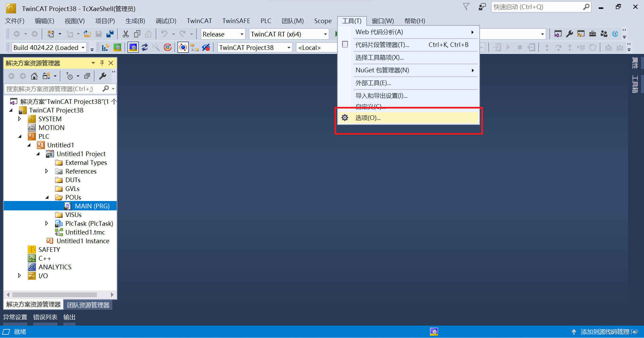The height and width of the screenshot is (338, 644).
Task: Toggle the pending changes filter clock icon
Action: point(69,76)
